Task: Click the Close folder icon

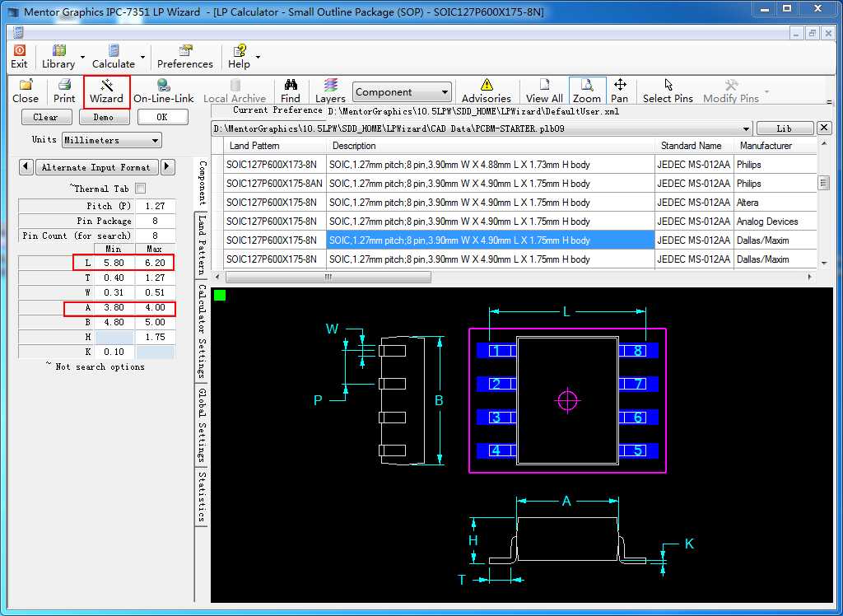Action: pos(26,85)
